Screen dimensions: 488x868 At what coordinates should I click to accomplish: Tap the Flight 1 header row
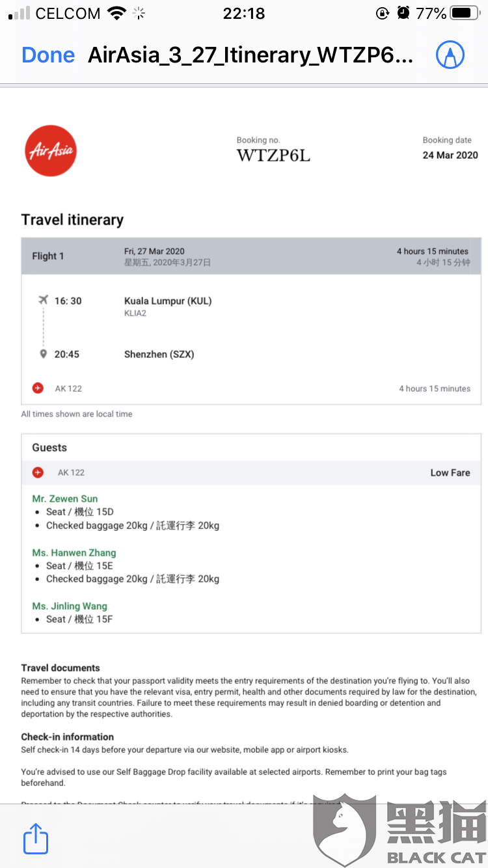[x=251, y=256]
